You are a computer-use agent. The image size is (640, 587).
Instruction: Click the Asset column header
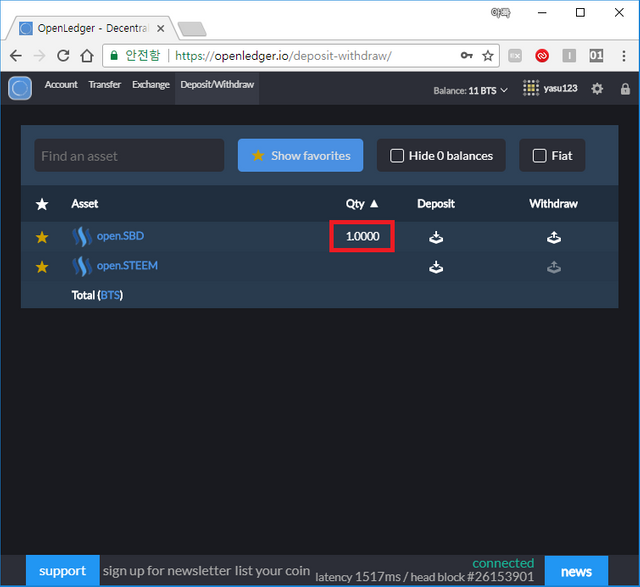pyautogui.click(x=84, y=204)
